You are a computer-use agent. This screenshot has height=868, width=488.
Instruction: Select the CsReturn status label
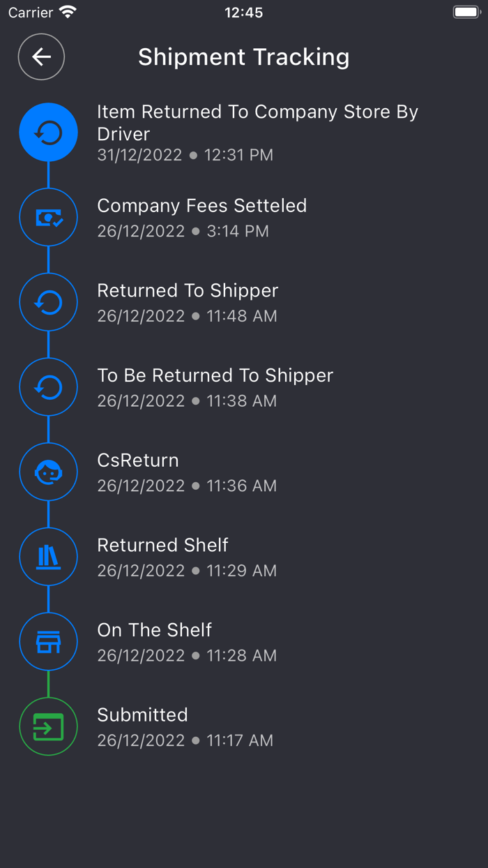coord(138,461)
